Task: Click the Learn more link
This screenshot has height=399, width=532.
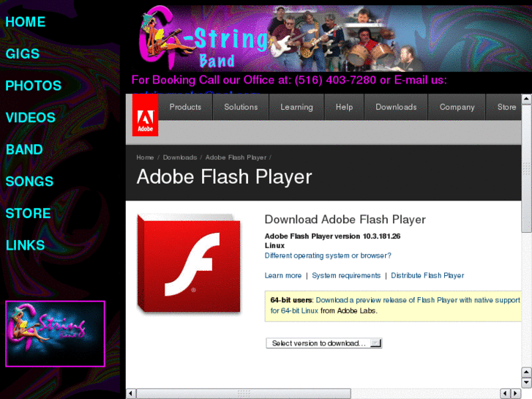Action: pos(283,276)
